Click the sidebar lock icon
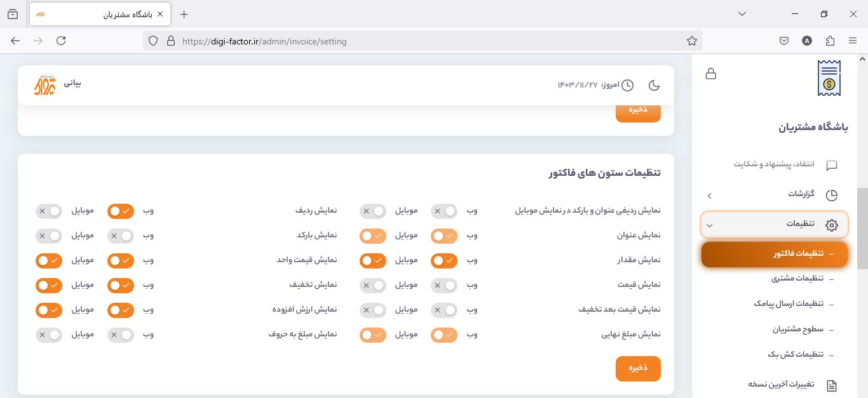This screenshot has width=868, height=398. 711,74
